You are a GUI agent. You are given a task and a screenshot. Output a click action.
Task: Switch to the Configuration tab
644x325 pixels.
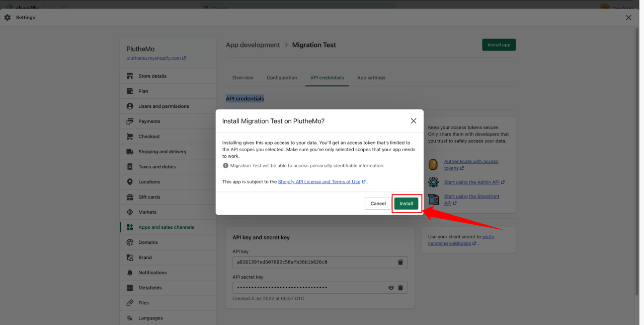282,78
